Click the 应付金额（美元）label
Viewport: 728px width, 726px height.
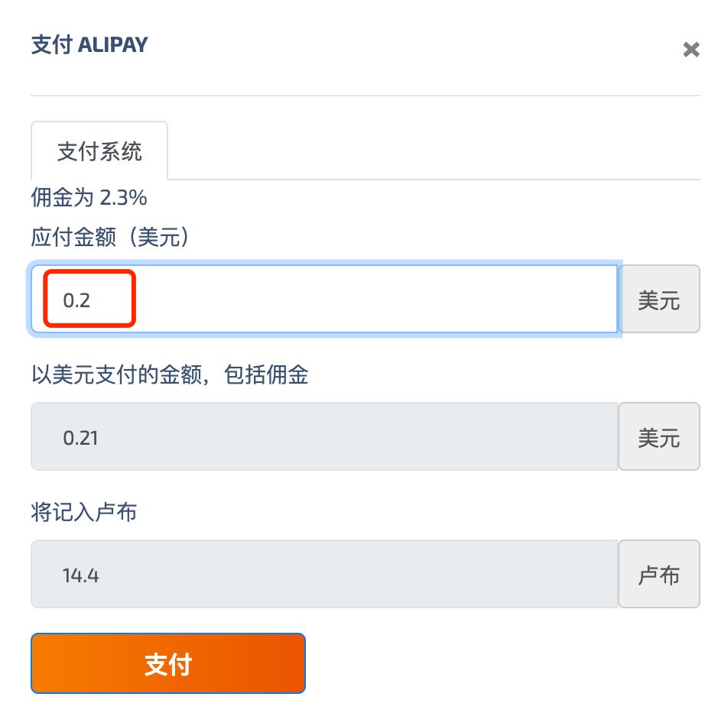point(110,238)
